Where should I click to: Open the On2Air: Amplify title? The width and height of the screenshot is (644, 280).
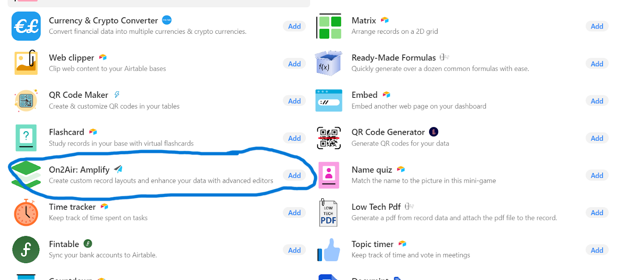tap(79, 169)
